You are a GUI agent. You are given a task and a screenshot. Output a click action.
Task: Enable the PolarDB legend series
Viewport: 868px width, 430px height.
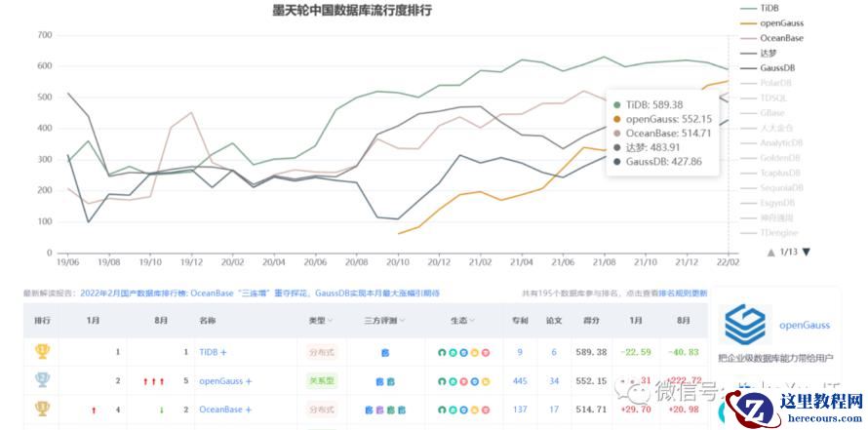767,83
